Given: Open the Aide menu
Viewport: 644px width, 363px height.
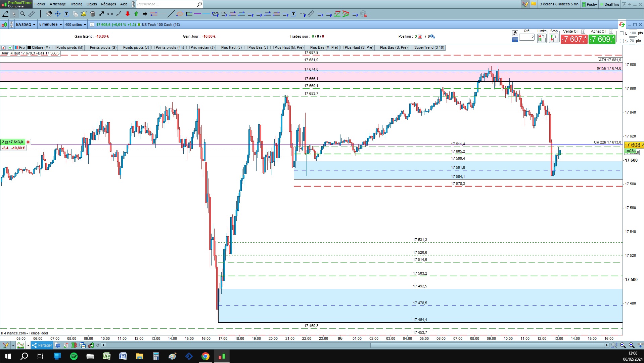Looking at the screenshot, I should (x=124, y=4).
